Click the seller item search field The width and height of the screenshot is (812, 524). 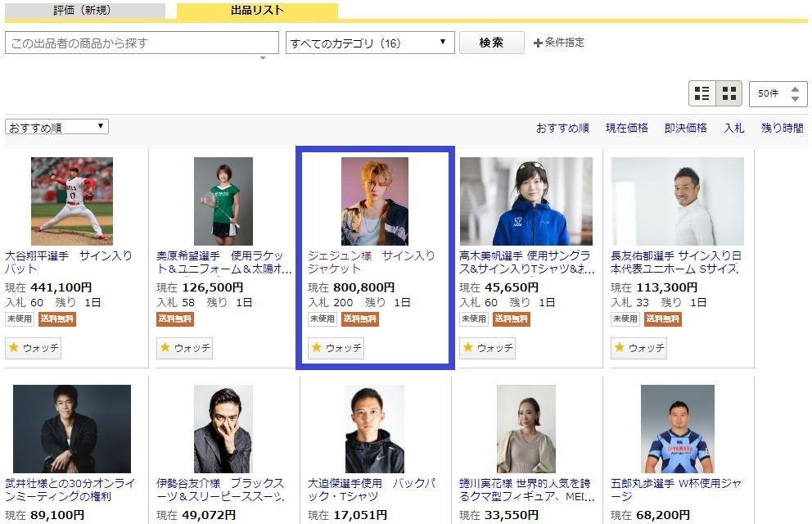142,43
